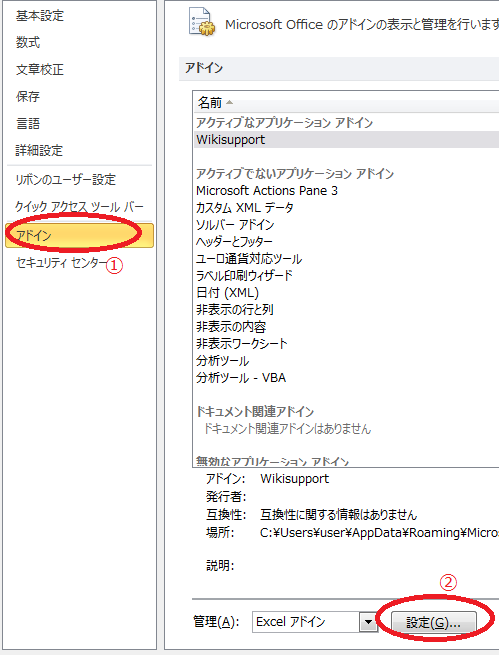Click the 設定(G)... button
The width and height of the screenshot is (499, 655).
pos(433,623)
